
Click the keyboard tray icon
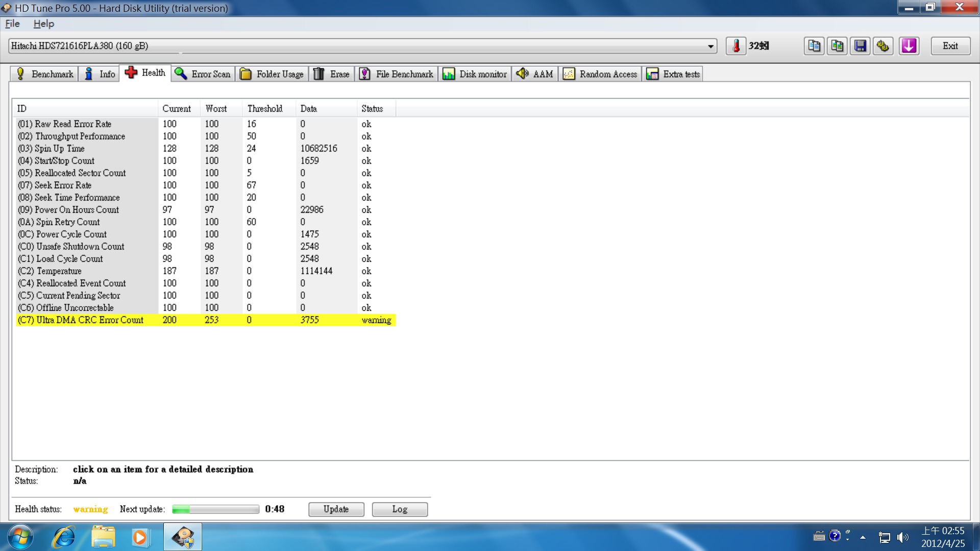tap(819, 536)
